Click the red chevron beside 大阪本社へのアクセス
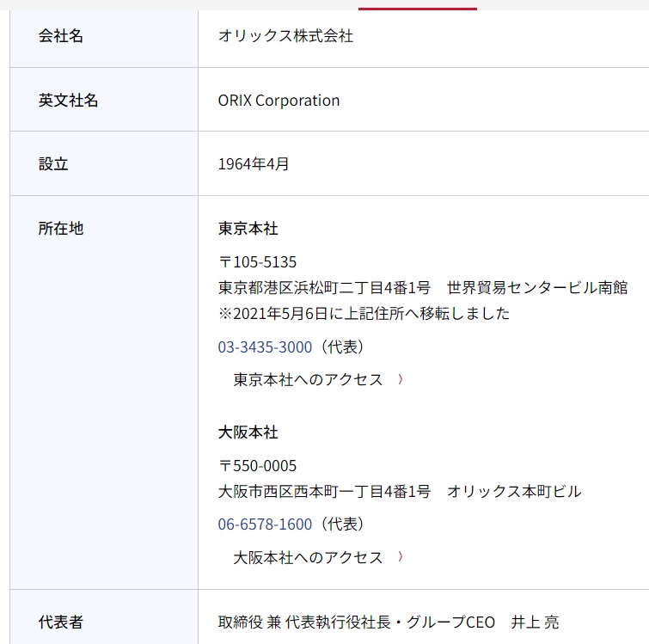Image resolution: width=649 pixels, height=644 pixels. point(401,556)
